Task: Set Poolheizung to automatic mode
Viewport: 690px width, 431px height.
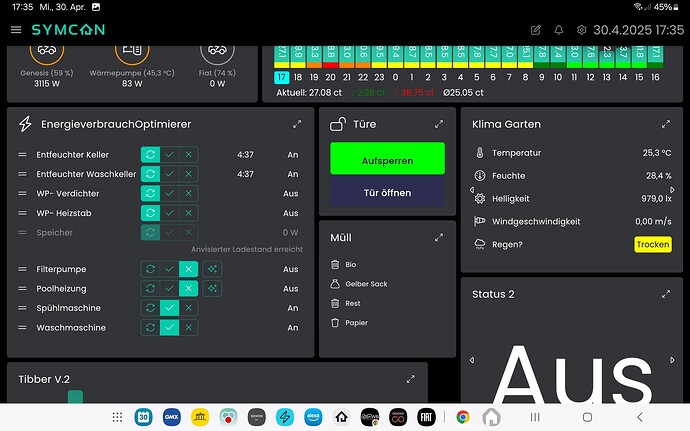Action: pos(150,288)
